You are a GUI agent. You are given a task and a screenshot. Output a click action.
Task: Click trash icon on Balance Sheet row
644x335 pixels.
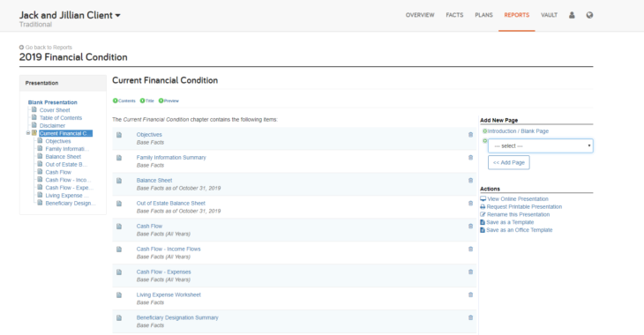[471, 180]
